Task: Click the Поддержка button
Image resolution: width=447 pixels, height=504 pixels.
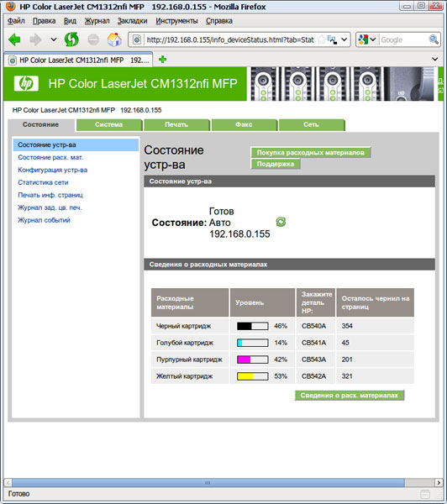Action: pyautogui.click(x=276, y=164)
